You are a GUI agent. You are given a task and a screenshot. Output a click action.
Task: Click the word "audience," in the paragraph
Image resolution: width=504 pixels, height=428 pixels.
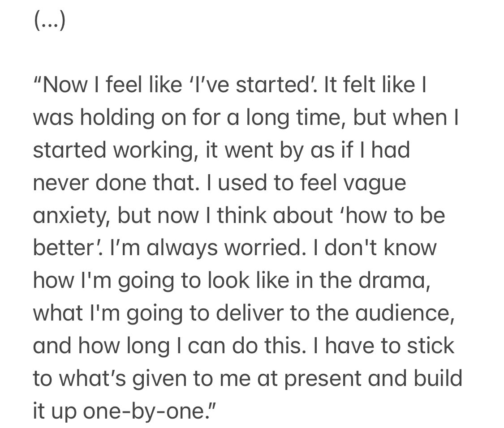tap(405, 313)
